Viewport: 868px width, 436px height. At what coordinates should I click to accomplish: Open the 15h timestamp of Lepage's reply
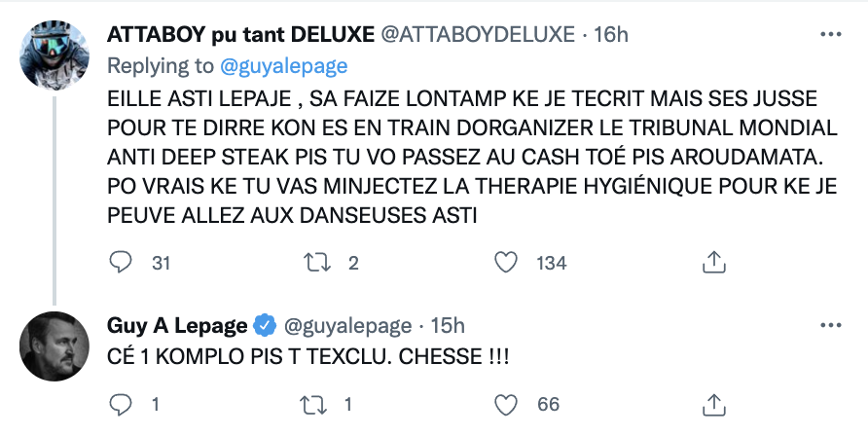click(x=448, y=325)
